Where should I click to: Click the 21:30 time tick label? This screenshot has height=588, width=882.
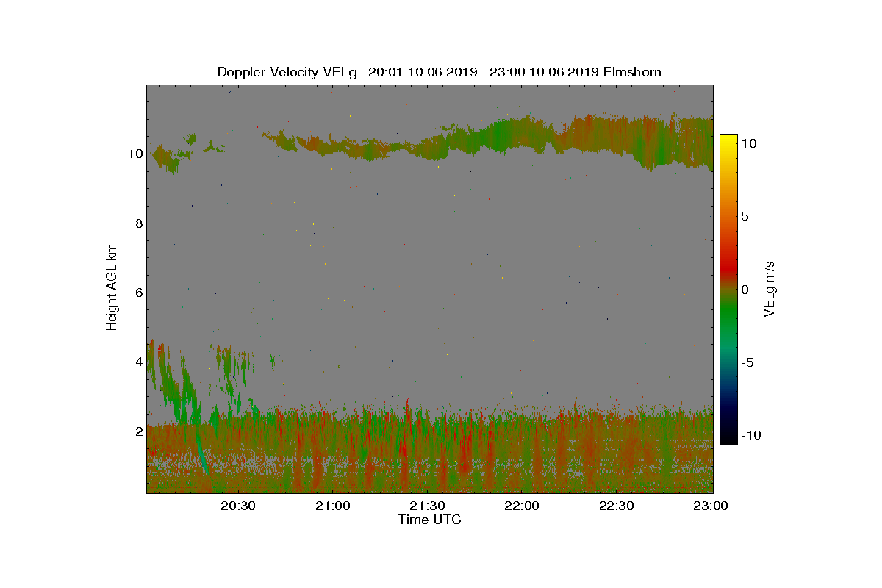427,506
